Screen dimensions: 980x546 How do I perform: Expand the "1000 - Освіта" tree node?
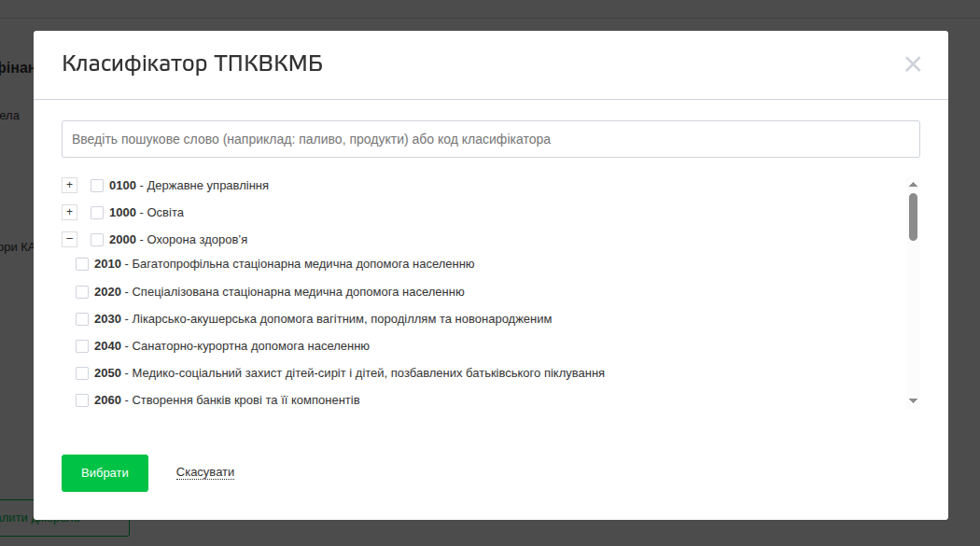pos(69,212)
